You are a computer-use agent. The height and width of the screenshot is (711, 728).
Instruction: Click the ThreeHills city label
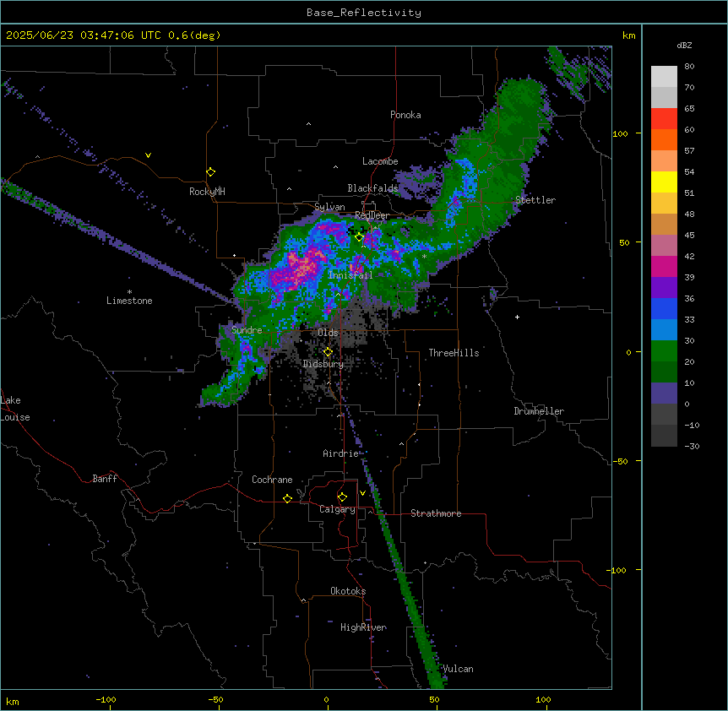pyautogui.click(x=454, y=353)
